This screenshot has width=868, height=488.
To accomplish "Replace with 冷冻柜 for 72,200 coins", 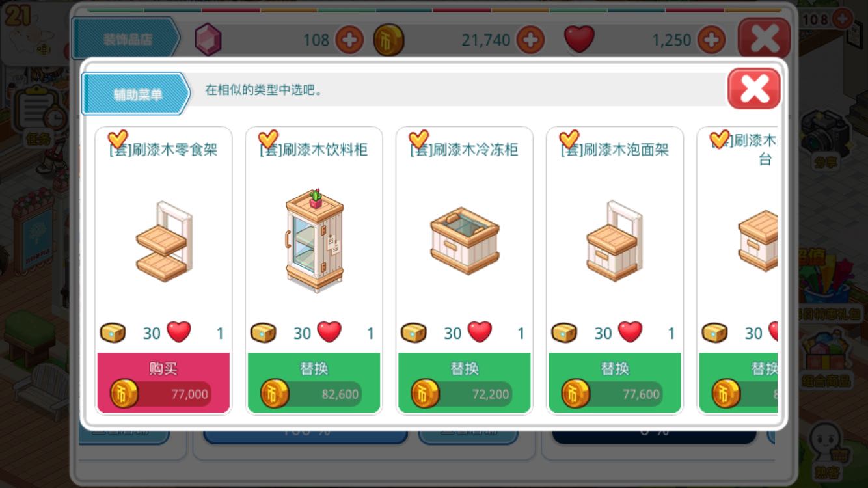I will pos(464,383).
